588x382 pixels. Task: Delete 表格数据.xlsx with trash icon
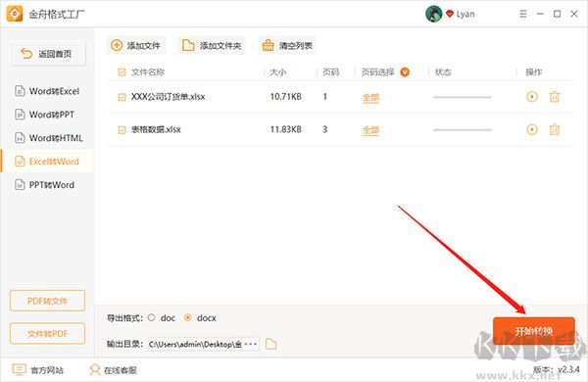click(x=555, y=129)
